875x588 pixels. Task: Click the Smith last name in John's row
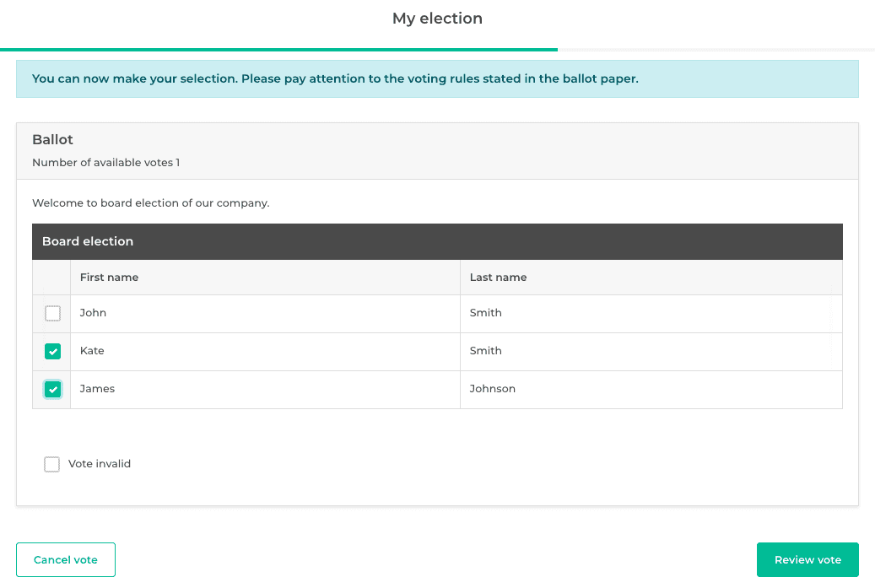tap(485, 313)
